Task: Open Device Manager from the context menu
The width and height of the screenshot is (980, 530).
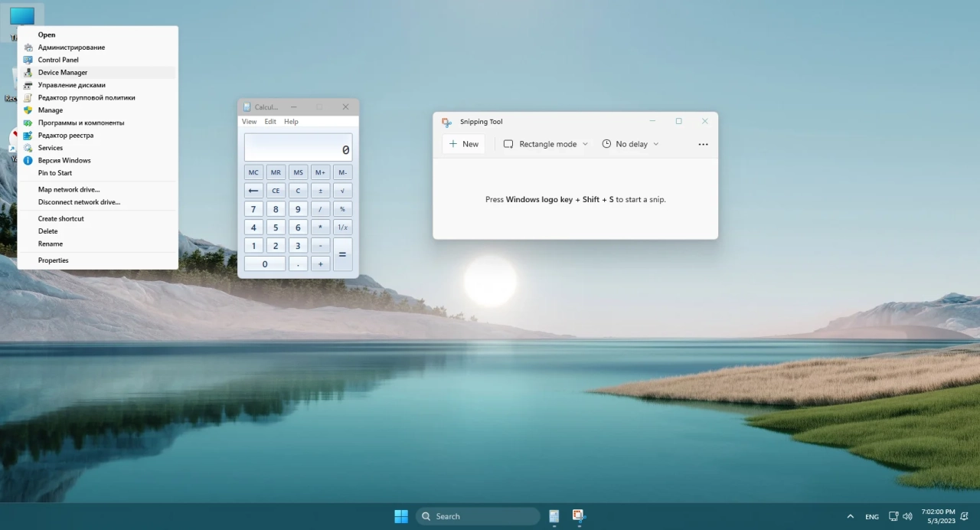Action: coord(98,72)
